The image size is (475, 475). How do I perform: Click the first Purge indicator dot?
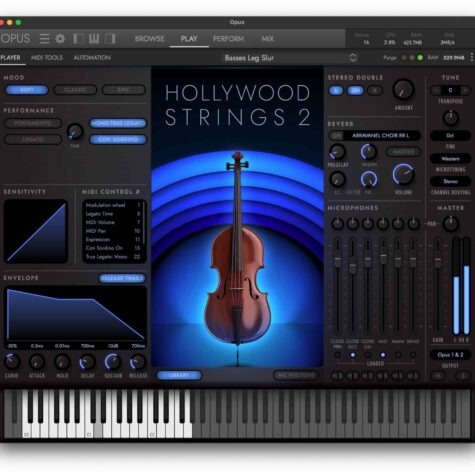(x=404, y=58)
